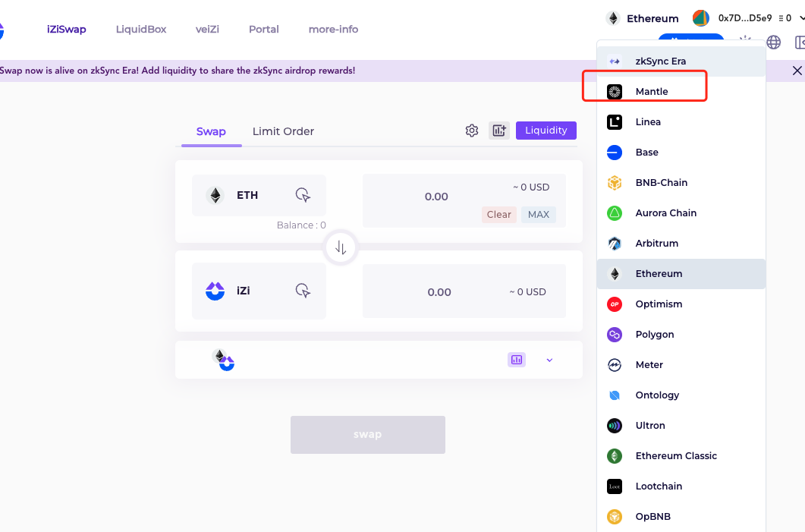Click the Arbitrum logo icon
This screenshot has height=532, width=805.
tap(615, 243)
